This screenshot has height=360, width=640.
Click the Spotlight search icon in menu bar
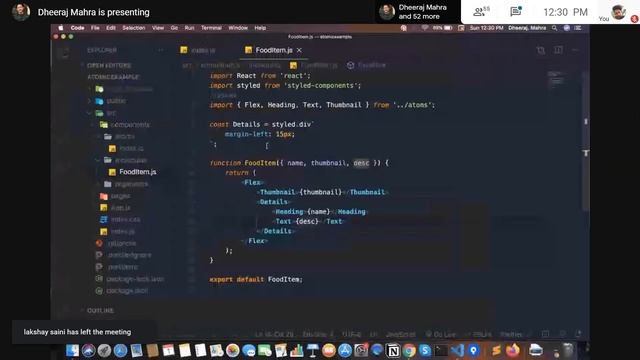[x=554, y=28]
